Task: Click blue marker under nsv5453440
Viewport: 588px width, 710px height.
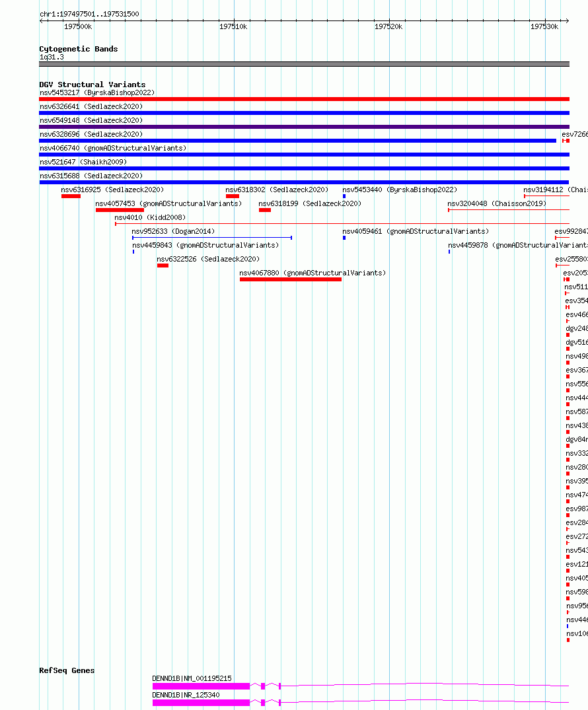Action: click(344, 196)
